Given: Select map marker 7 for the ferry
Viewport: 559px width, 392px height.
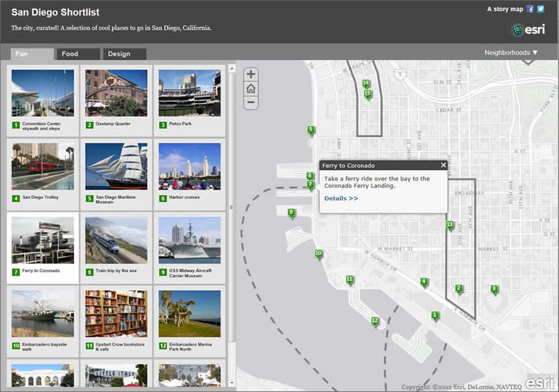Looking at the screenshot, I should [311, 185].
